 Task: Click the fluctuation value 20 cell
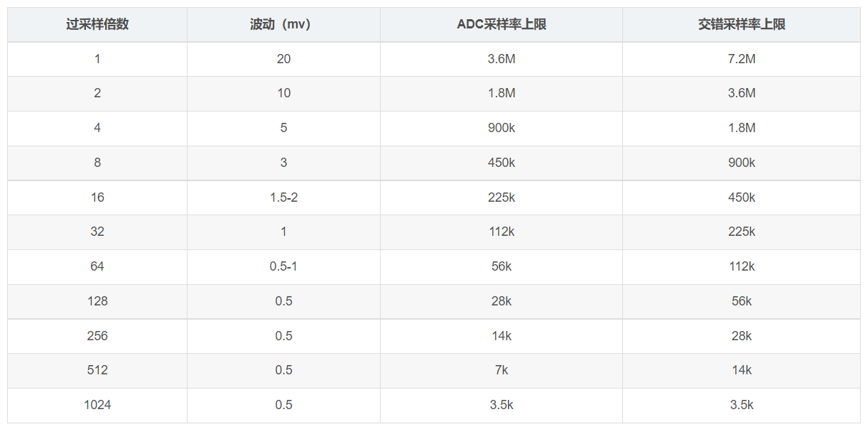click(x=283, y=59)
